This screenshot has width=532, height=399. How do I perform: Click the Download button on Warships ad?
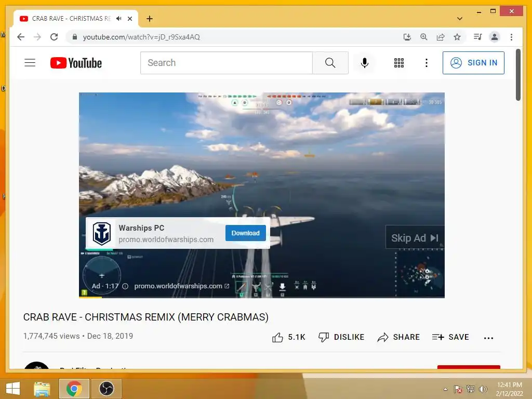[245, 233]
